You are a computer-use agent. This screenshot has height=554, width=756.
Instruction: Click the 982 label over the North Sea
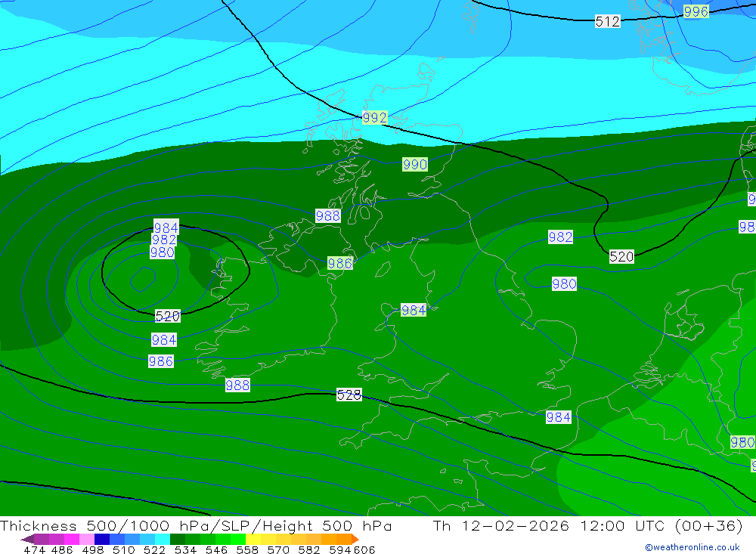[560, 237]
